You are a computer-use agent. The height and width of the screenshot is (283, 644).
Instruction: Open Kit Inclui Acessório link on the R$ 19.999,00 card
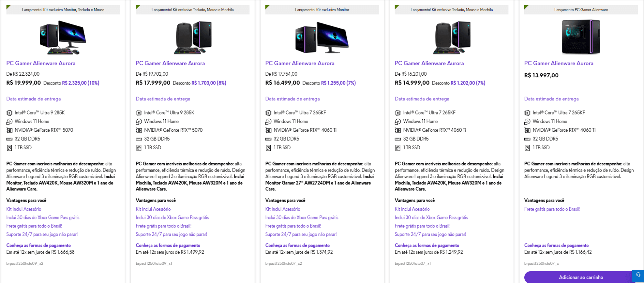coord(24,209)
